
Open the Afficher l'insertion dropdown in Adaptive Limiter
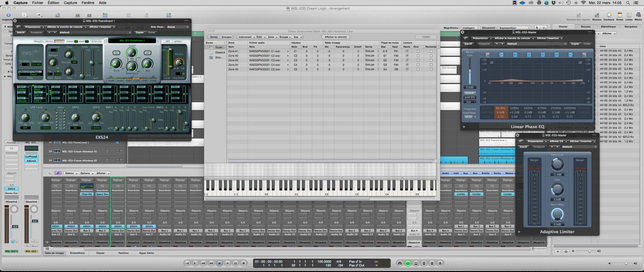582,141
